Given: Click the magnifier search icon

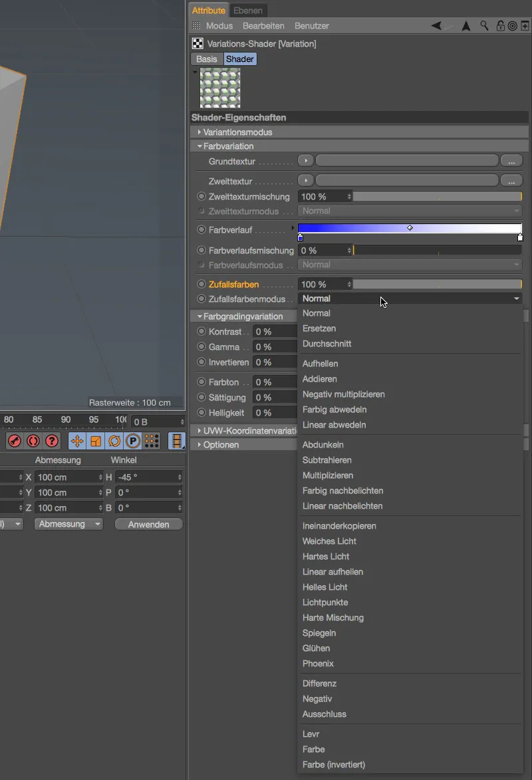Looking at the screenshot, I should [483, 25].
